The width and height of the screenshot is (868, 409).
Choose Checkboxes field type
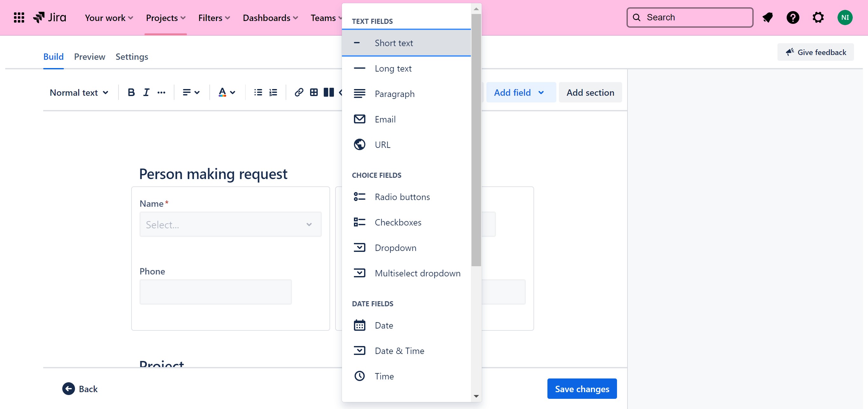pyautogui.click(x=397, y=223)
